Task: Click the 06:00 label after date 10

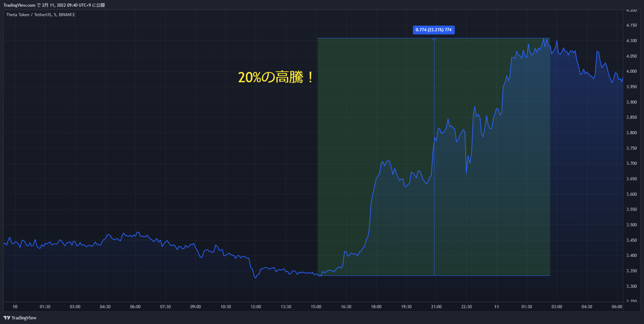Action: (x=136, y=307)
